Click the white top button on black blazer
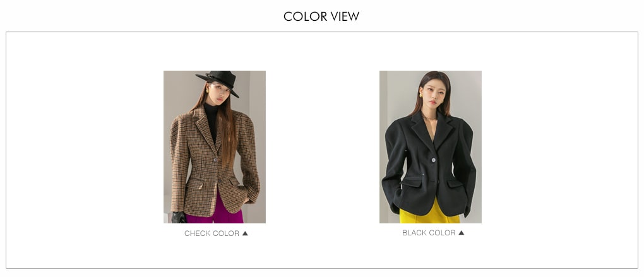This screenshot has height=277, width=644. click(x=434, y=160)
